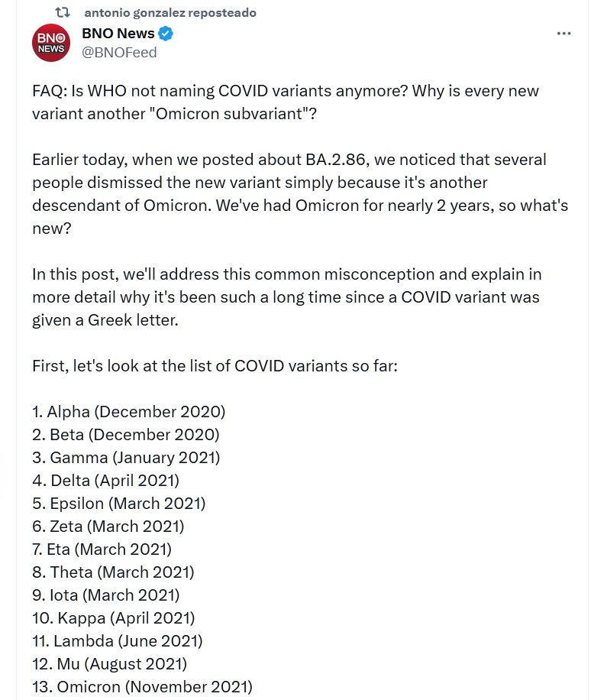Image resolution: width=591 pixels, height=700 pixels.
Task: Click the list entry "3. Gamma (January 2021)"
Action: pos(126,458)
